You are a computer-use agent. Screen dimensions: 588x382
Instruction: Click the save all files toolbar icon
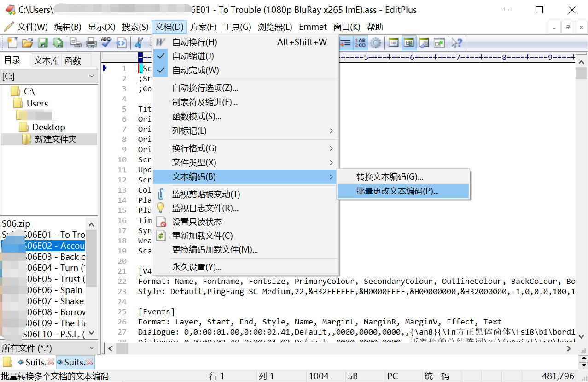(58, 43)
